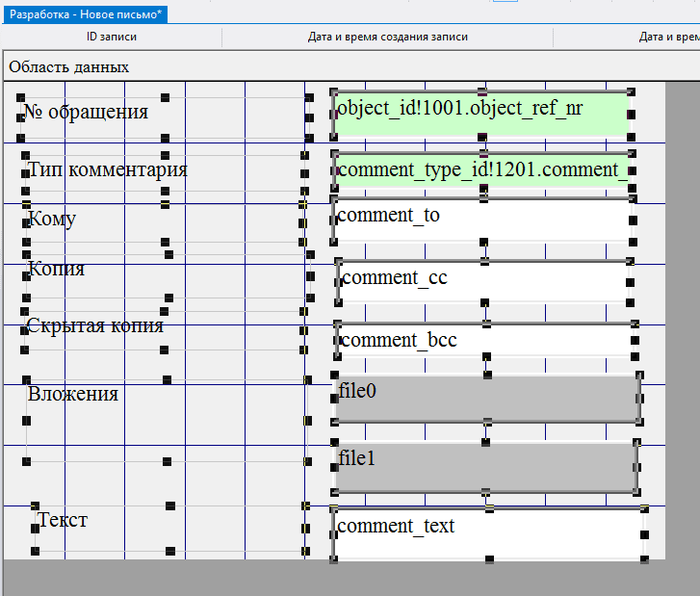Image resolution: width=700 pixels, height=596 pixels.
Task: Select the gray file0 attachment field
Action: click(x=486, y=399)
